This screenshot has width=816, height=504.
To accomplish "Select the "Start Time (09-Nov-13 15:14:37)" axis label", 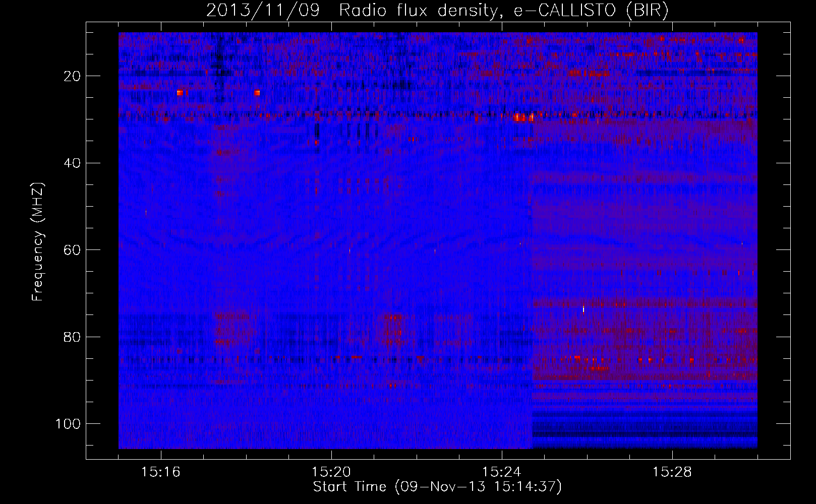I will point(437,487).
